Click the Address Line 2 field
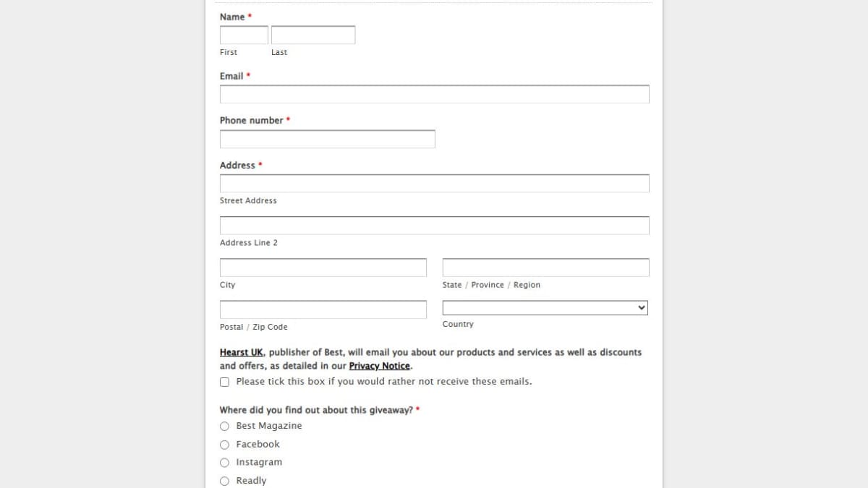 pos(435,225)
